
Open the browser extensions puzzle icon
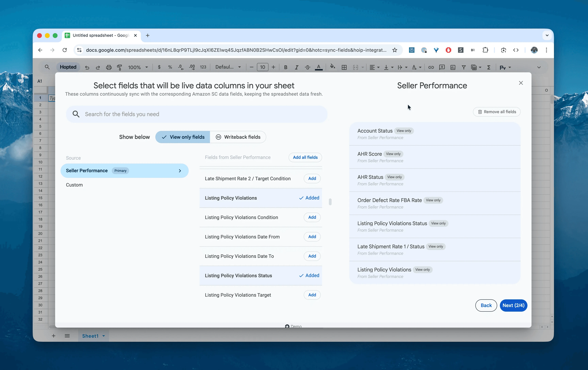[485, 50]
